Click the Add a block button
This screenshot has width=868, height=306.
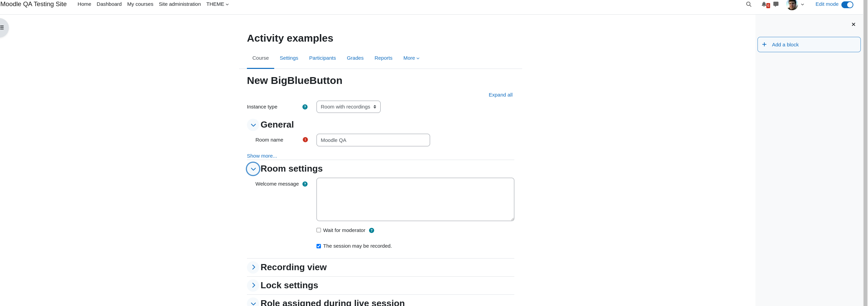point(809,45)
